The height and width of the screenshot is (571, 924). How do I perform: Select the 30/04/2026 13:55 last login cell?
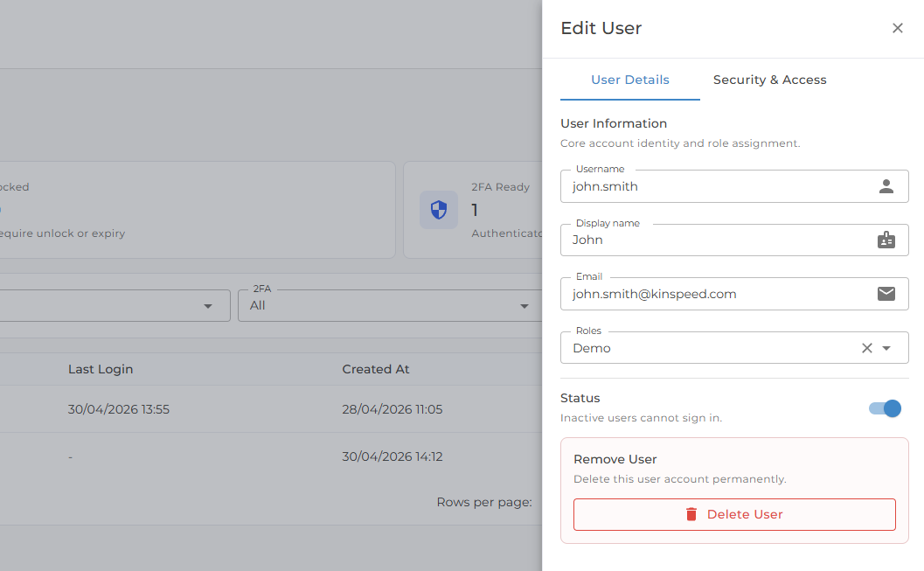[118, 409]
